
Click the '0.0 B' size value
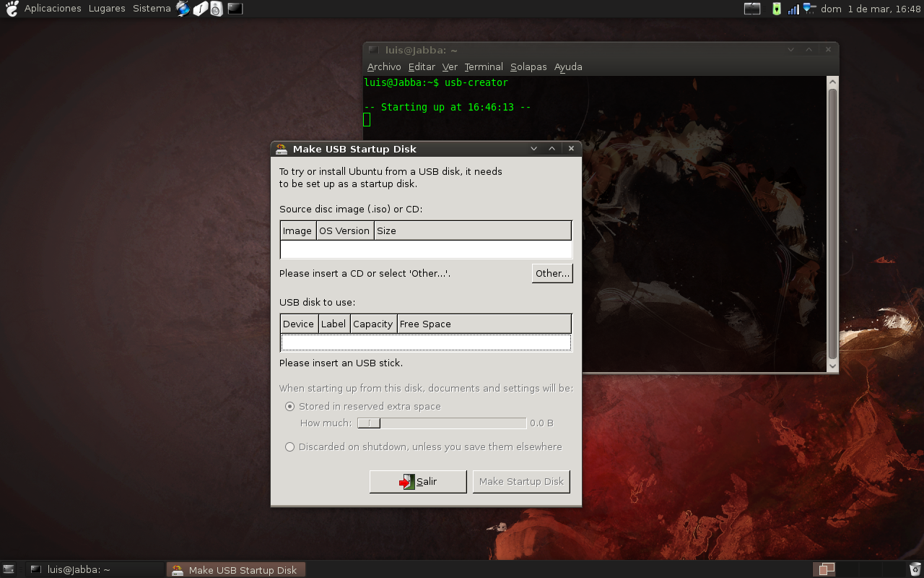541,423
